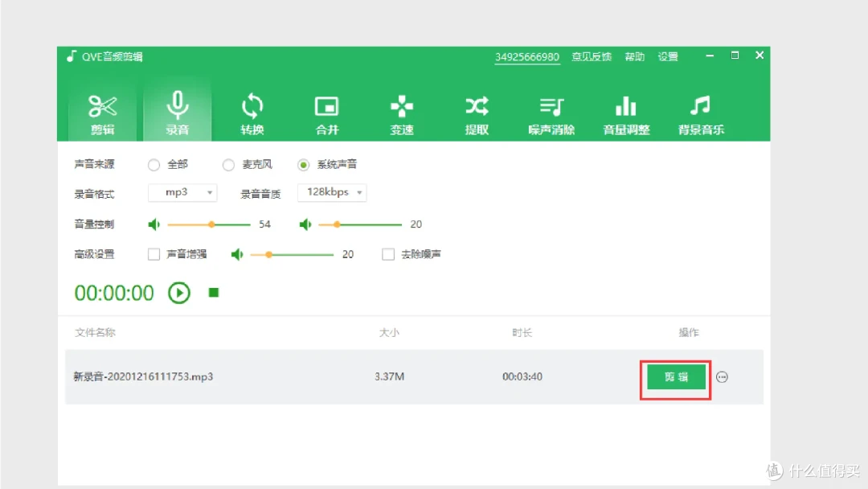
Task: Click the QVE music note logo
Action: 72,56
